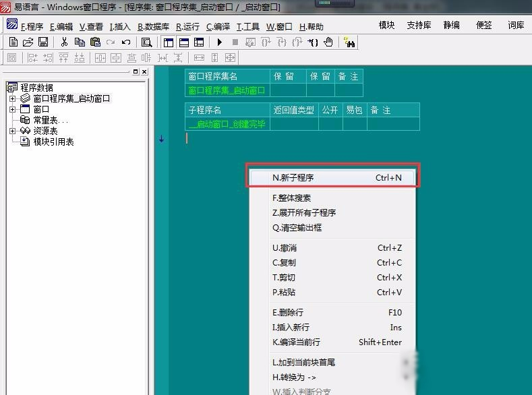Select 程序数据 root tree item

[x=36, y=88]
